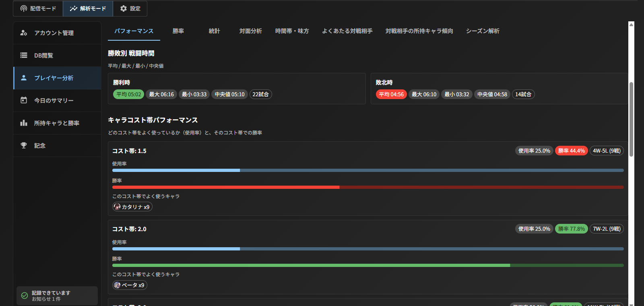
Task: Switch to 配信モード
Action: [x=38, y=8]
